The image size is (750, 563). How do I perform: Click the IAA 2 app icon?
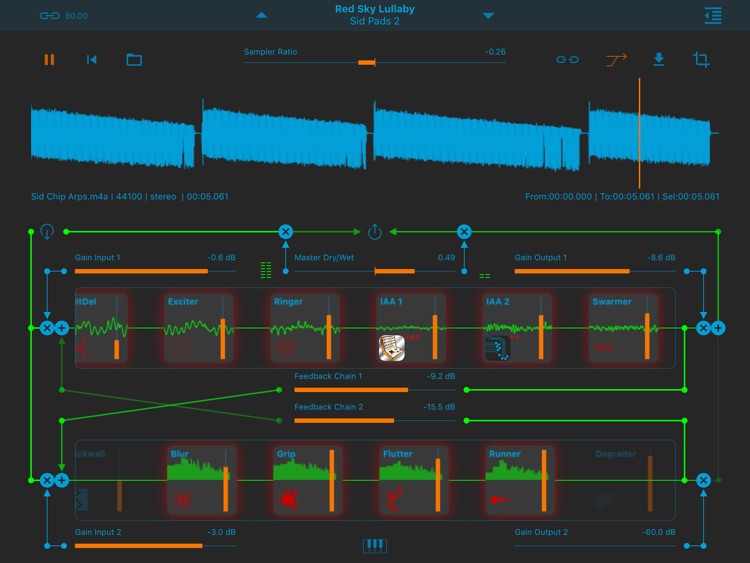(498, 348)
